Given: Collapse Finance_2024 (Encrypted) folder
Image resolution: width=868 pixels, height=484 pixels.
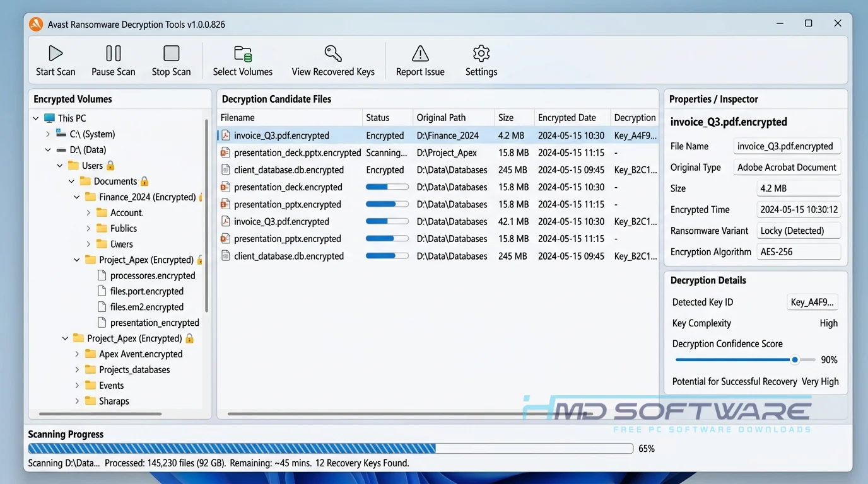Looking at the screenshot, I should [x=77, y=197].
